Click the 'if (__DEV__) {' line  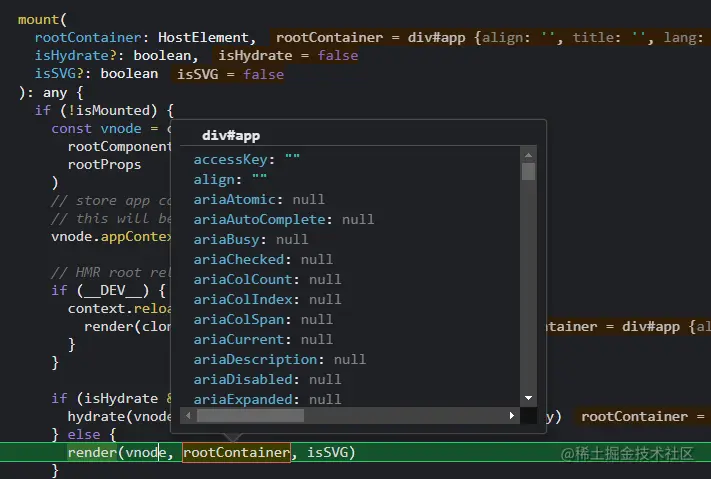coord(108,290)
